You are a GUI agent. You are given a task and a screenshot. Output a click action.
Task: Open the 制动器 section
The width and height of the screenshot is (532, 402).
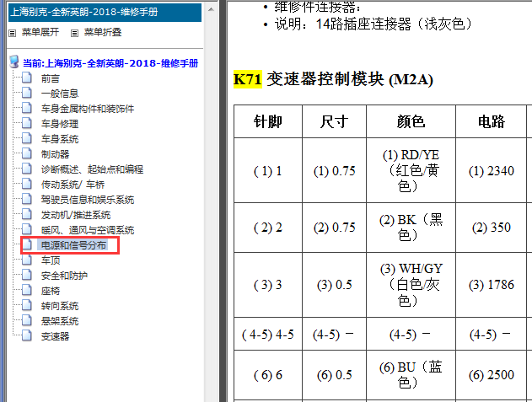(x=55, y=154)
